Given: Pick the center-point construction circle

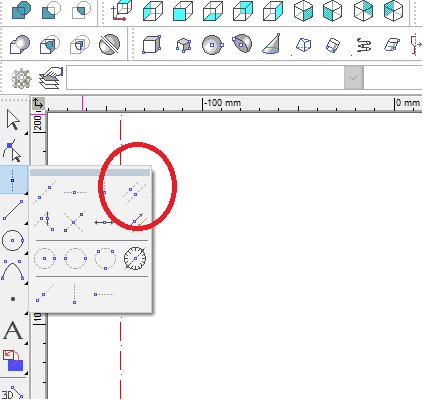Looking at the screenshot, I should click(45, 258).
